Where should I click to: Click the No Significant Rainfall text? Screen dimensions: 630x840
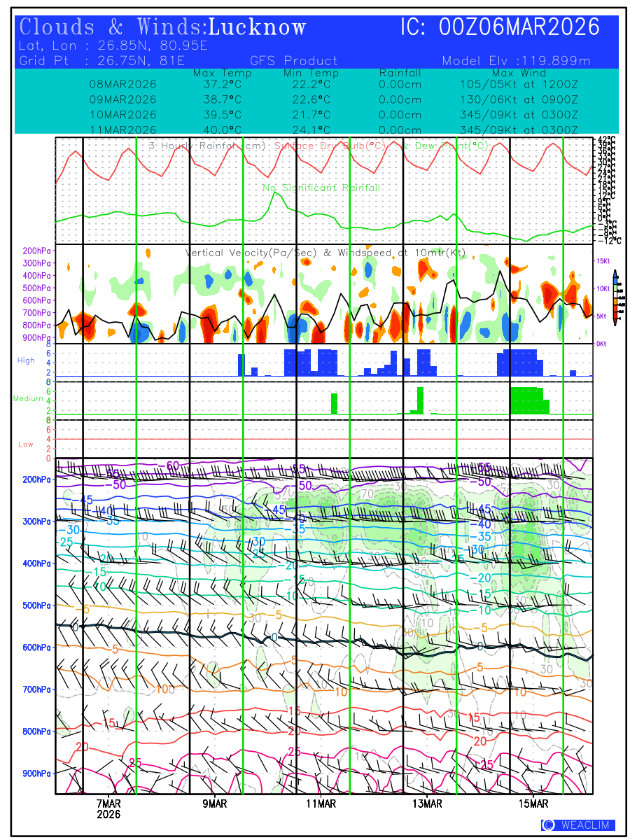pyautogui.click(x=321, y=188)
